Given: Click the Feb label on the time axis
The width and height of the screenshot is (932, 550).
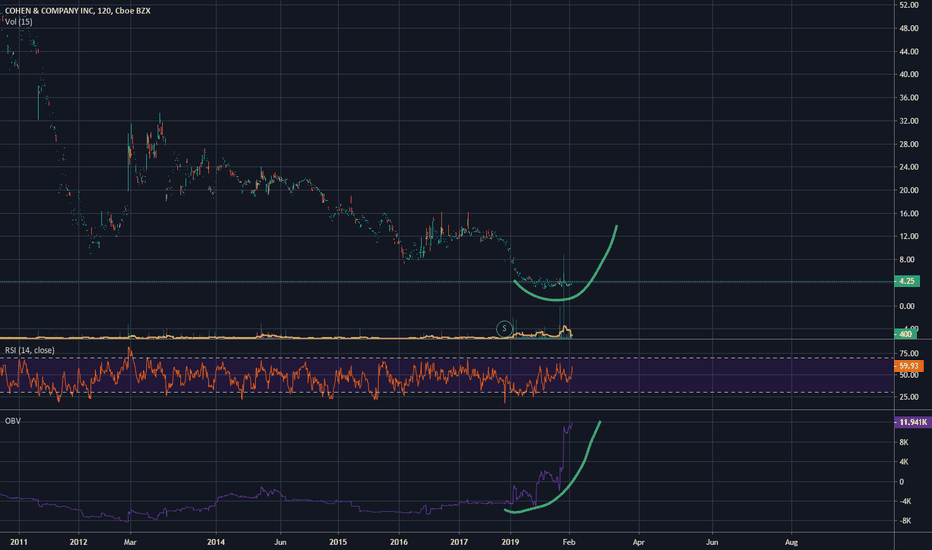Looking at the screenshot, I should click(569, 542).
